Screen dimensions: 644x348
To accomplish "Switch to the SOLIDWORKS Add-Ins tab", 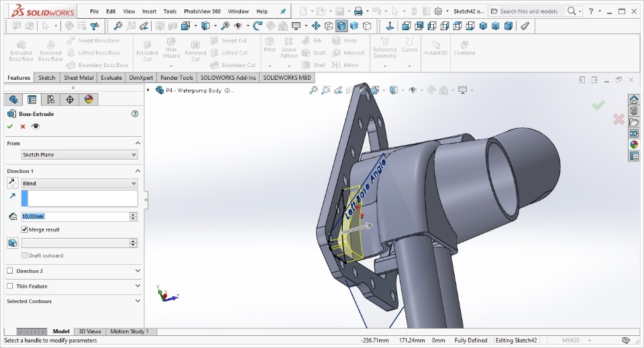I will (x=228, y=78).
